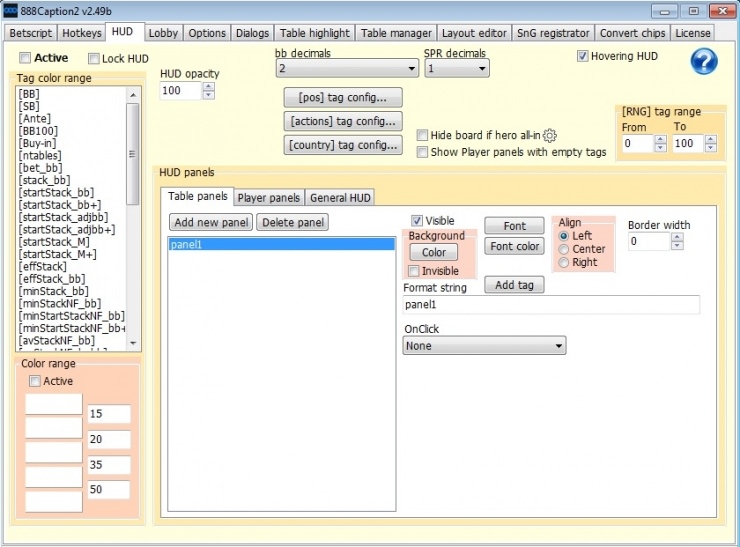Open Convert chips tab

(632, 33)
